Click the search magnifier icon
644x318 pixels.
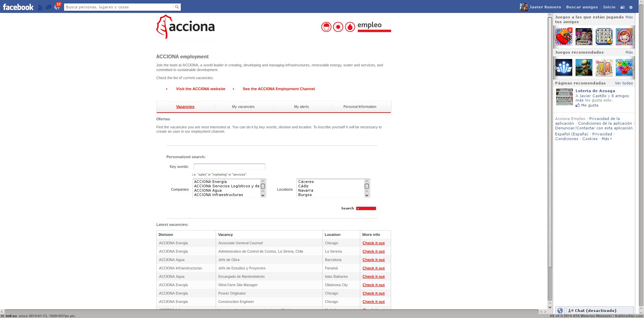[x=177, y=7]
